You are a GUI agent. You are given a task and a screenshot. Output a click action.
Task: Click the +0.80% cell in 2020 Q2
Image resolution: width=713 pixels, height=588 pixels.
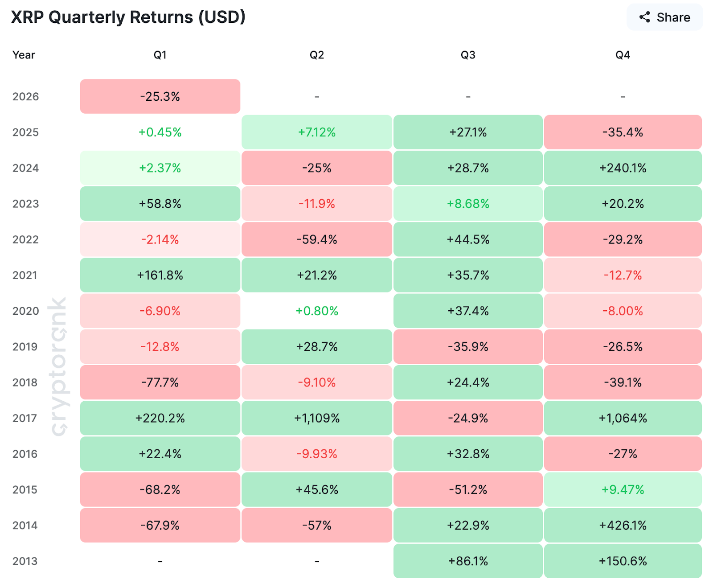click(x=316, y=311)
